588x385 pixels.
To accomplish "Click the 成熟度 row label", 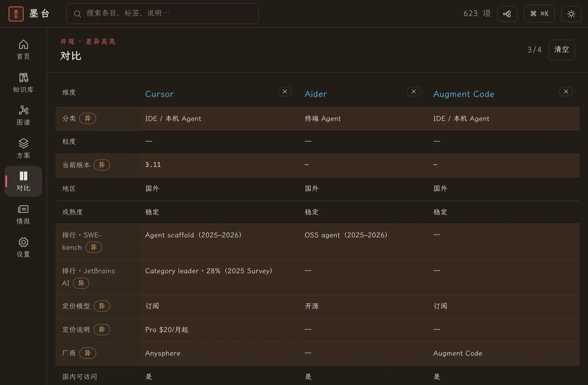I will point(72,212).
